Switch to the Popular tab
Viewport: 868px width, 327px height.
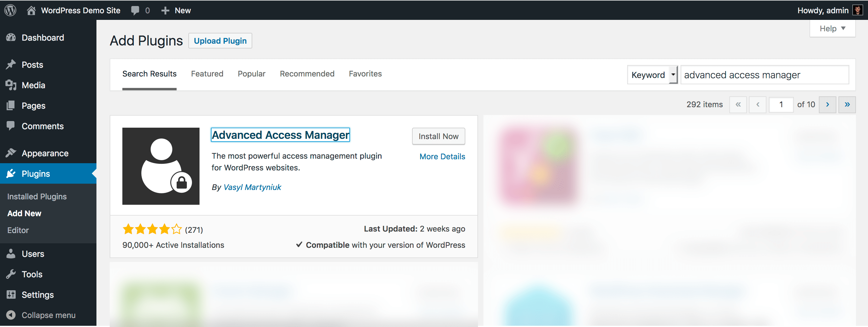(251, 74)
